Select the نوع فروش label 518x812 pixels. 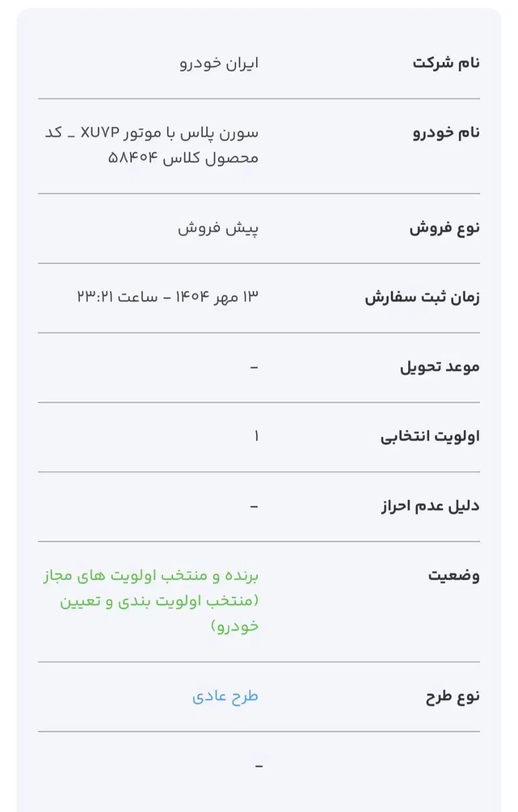pos(444,228)
